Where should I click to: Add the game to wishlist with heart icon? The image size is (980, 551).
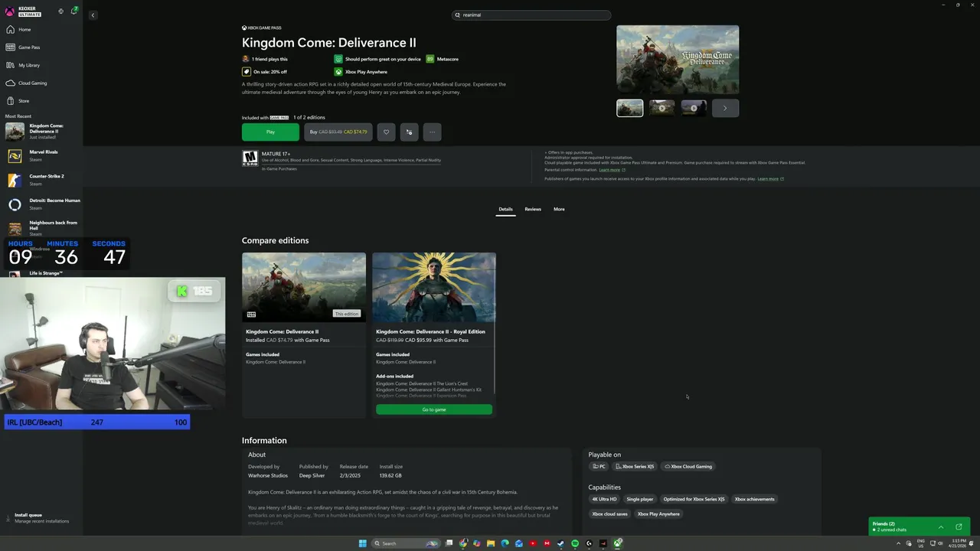point(386,132)
